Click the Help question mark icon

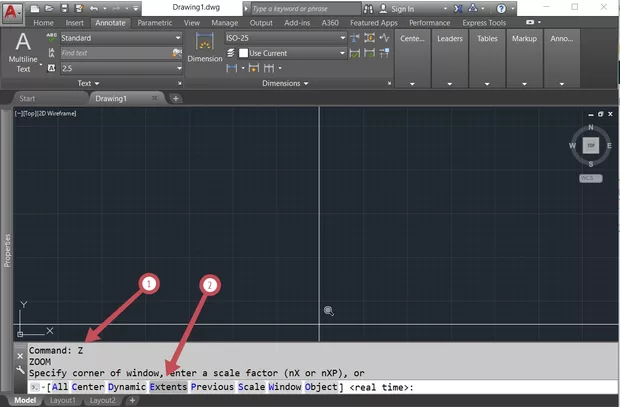[501, 8]
